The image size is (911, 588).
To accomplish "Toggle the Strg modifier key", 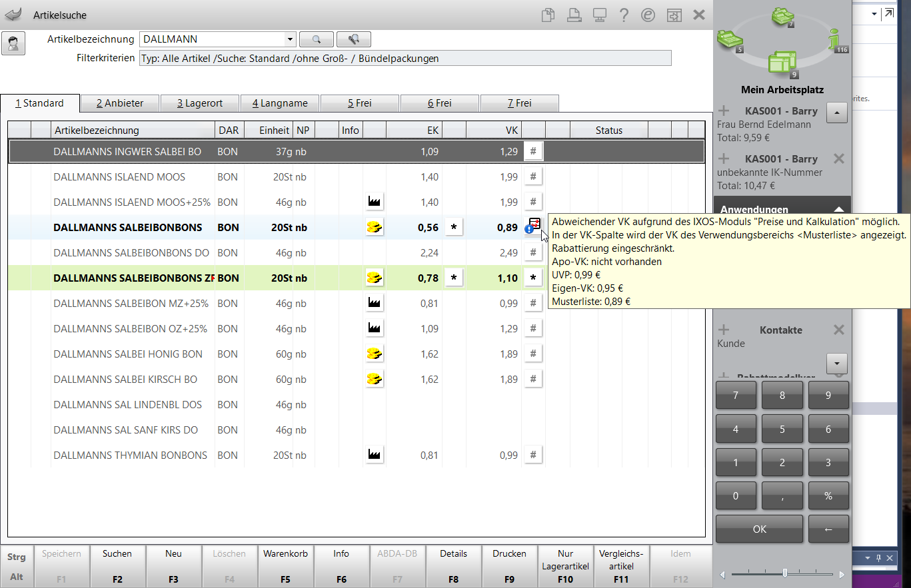I will click(x=16, y=557).
